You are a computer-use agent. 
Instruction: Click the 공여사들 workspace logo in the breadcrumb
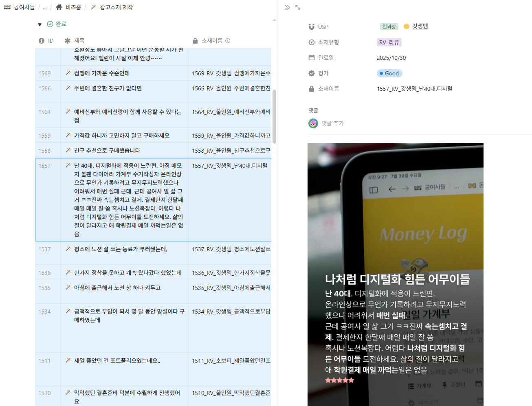pyautogui.click(x=7, y=7)
